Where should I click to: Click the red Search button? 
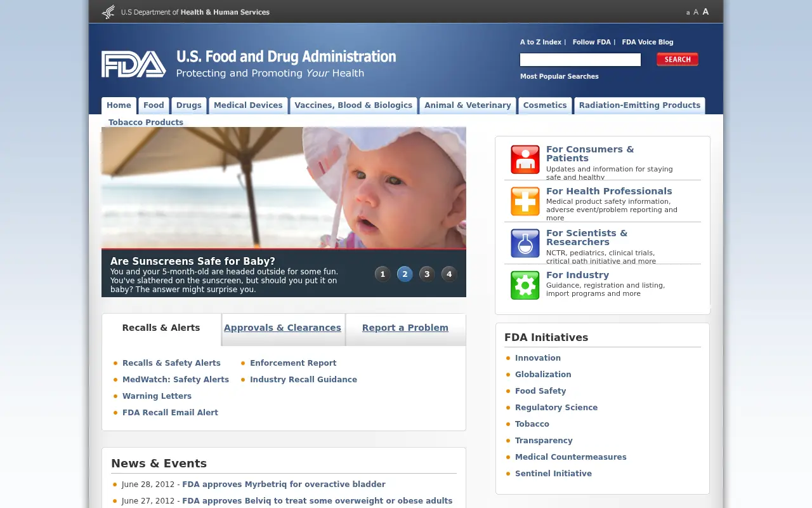point(678,59)
